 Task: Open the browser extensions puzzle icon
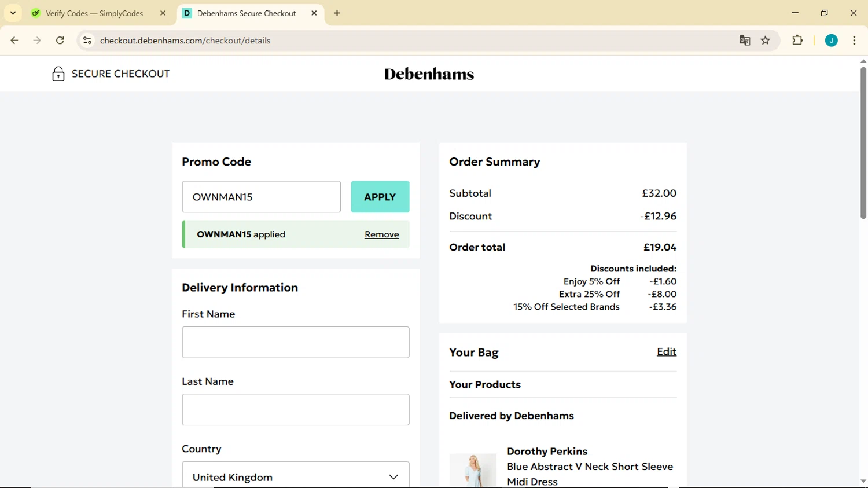[x=797, y=41]
